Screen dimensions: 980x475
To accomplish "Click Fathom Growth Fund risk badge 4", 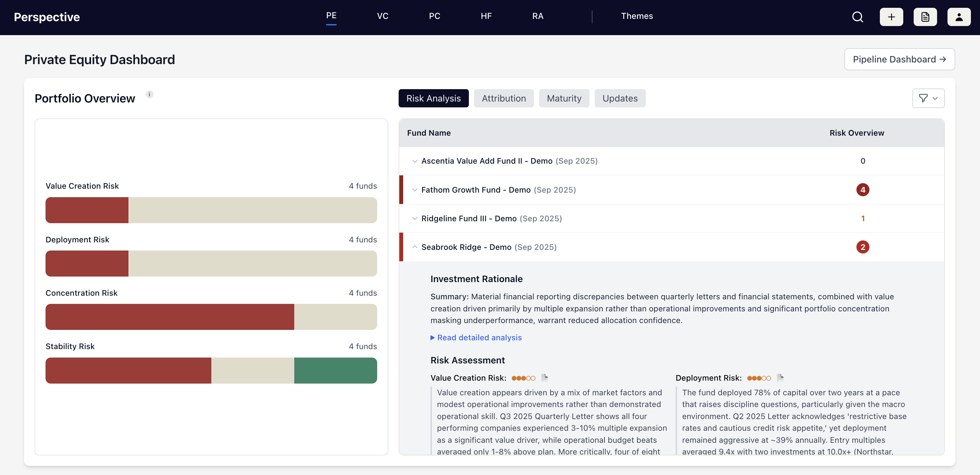I will pyautogui.click(x=862, y=190).
